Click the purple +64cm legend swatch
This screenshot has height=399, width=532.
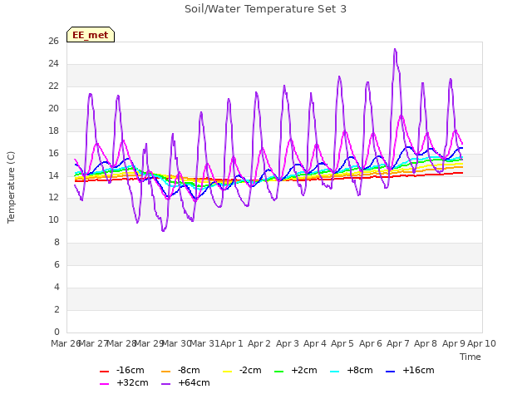(166, 384)
